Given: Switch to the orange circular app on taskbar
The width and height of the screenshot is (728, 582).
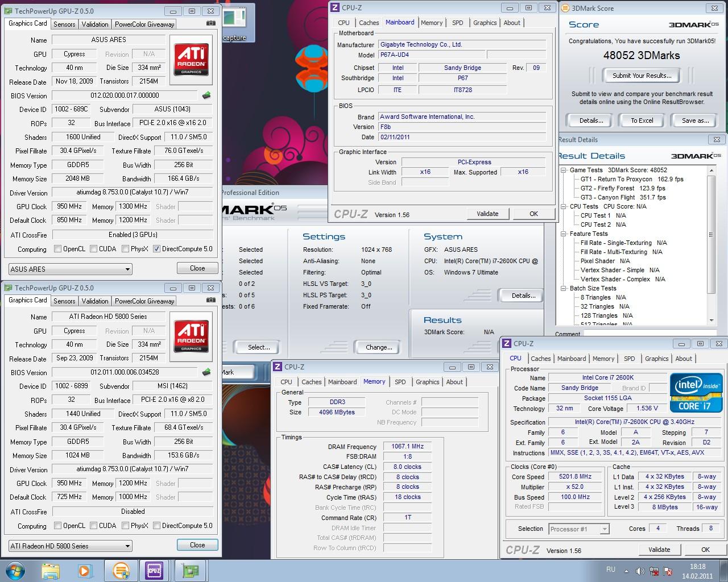Looking at the screenshot, I should click(121, 570).
